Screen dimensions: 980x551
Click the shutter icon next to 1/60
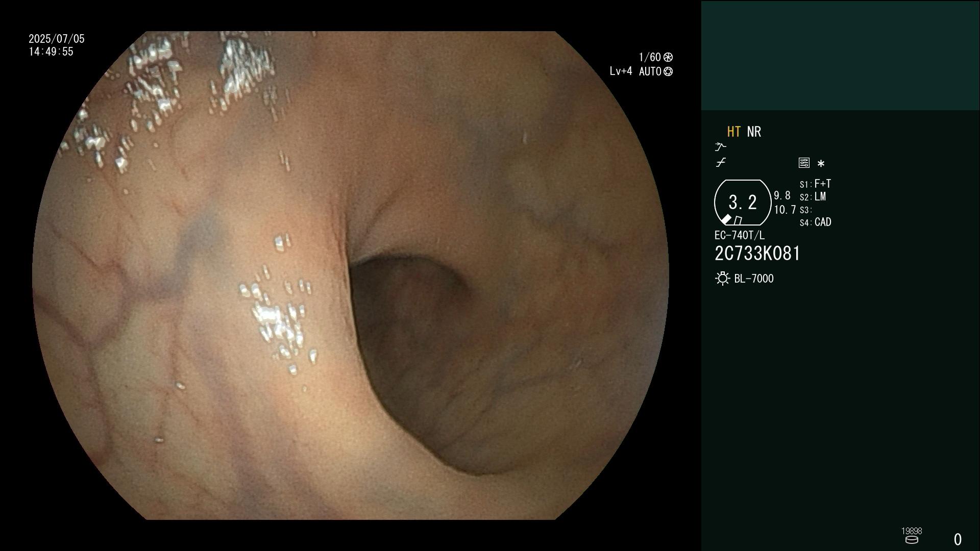tap(668, 57)
